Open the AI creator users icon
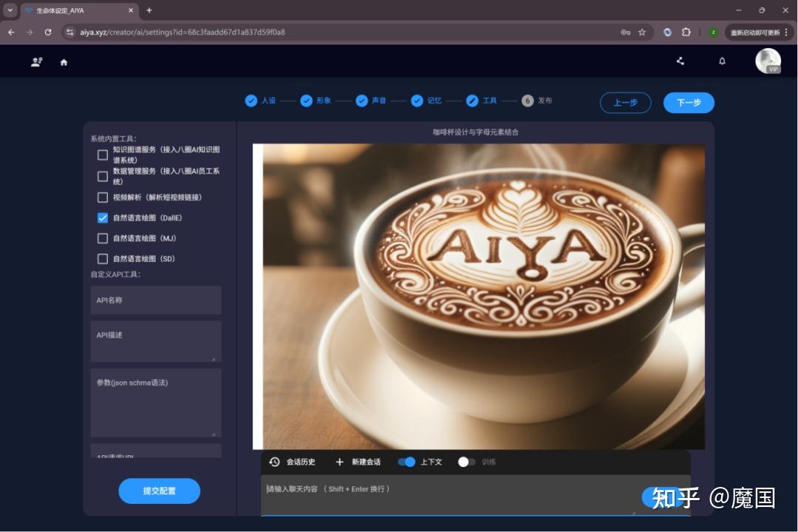The height and width of the screenshot is (532, 798). [x=37, y=62]
